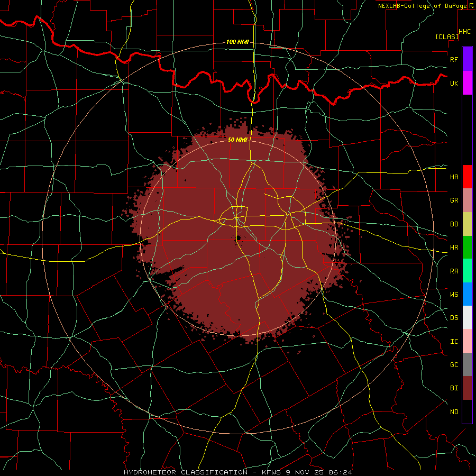Click the black radar site dot
The width and height of the screenshot is (476, 476).
(x=239, y=237)
